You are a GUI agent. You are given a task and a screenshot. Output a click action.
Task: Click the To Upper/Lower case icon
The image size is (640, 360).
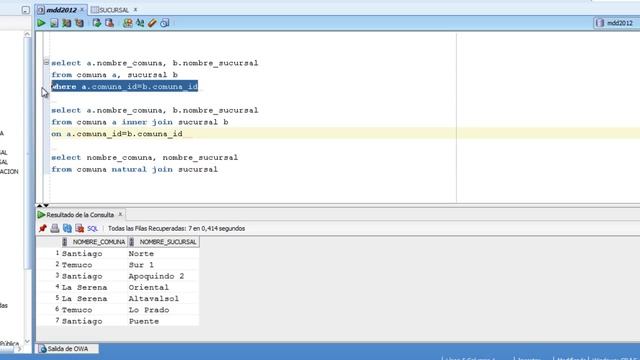point(140,23)
